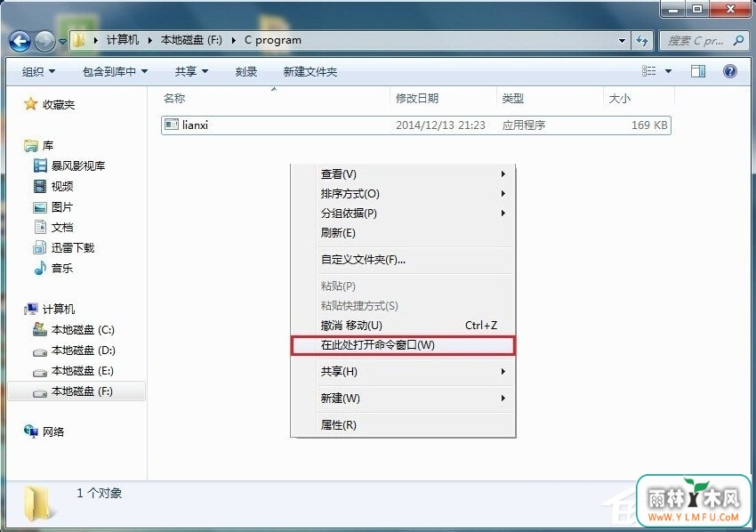Select 网络 in the navigation pane

[44, 431]
